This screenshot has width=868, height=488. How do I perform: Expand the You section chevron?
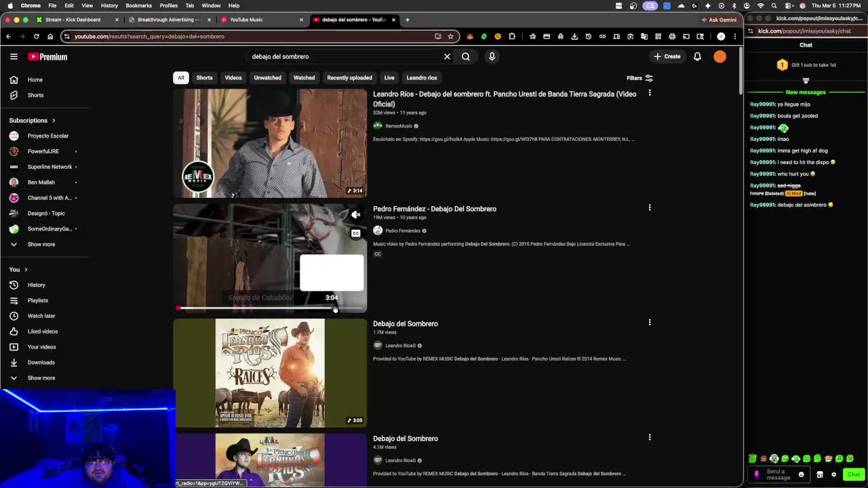pos(26,270)
